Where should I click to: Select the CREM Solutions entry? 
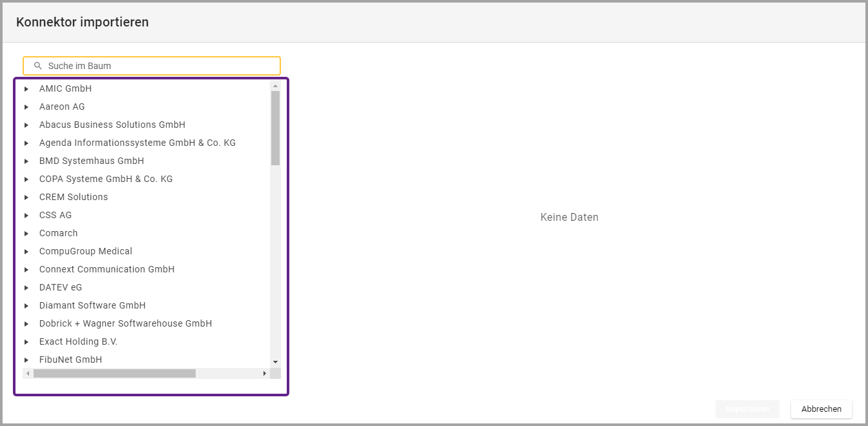coord(73,197)
